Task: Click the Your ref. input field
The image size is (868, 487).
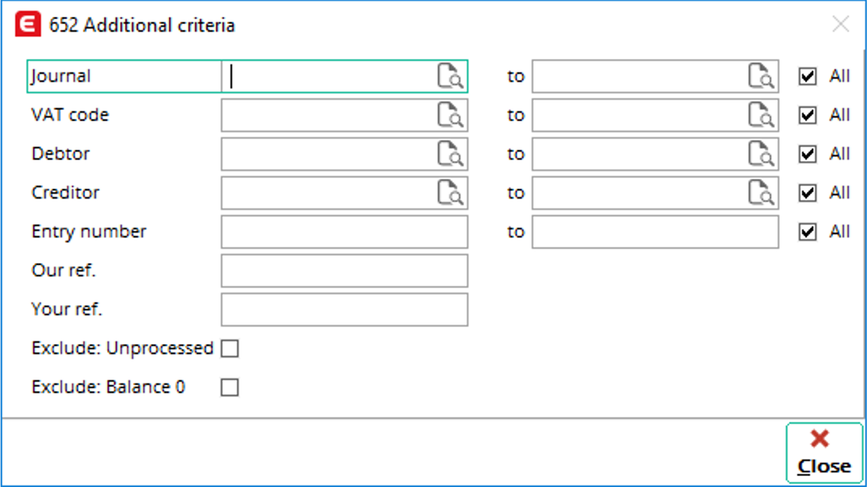Action: 344,309
